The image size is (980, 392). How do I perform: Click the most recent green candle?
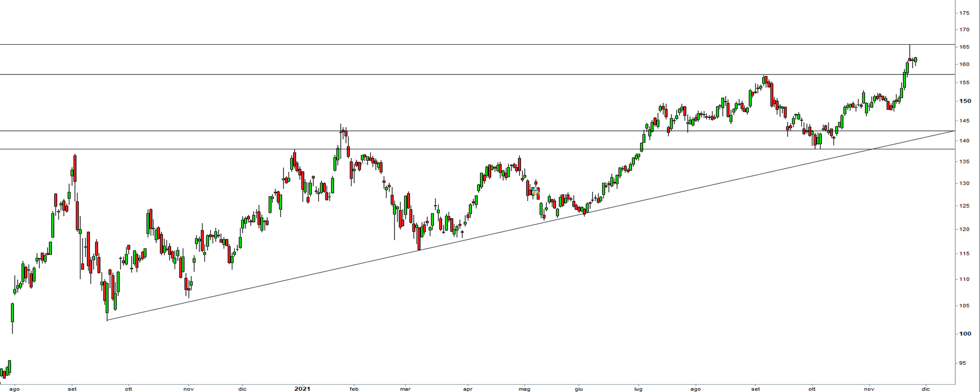916,60
